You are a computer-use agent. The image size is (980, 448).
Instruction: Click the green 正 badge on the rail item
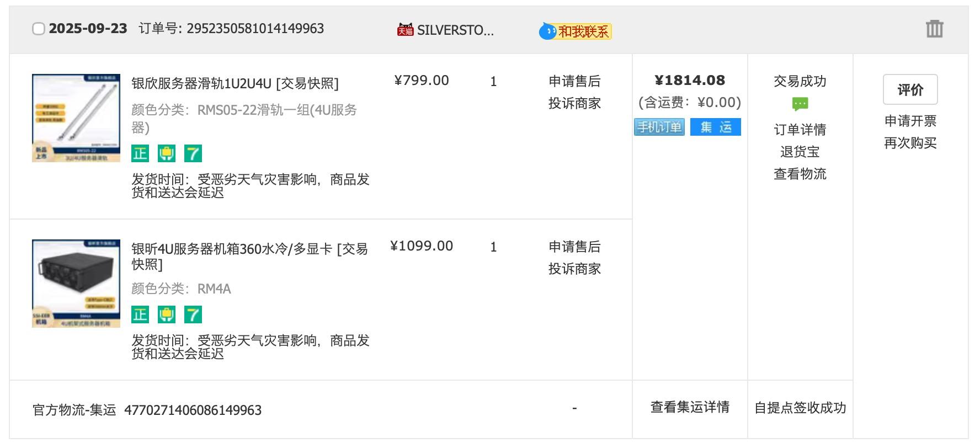click(x=140, y=153)
